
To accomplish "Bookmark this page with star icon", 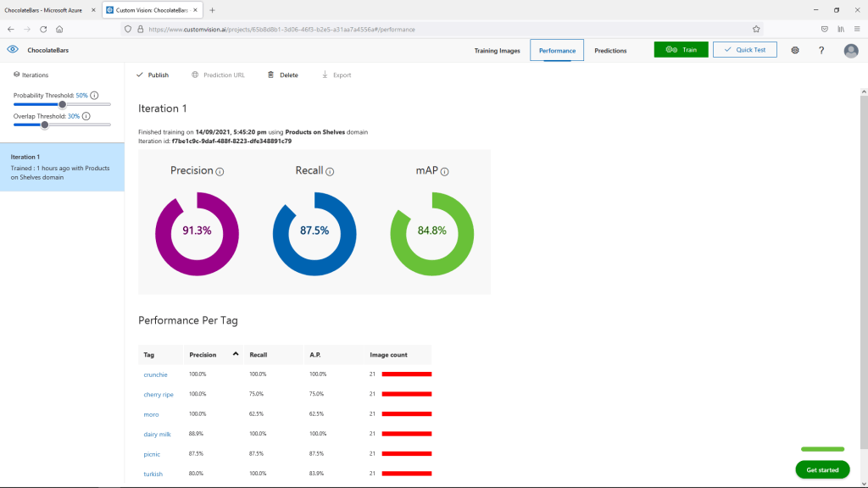I will [x=756, y=28].
